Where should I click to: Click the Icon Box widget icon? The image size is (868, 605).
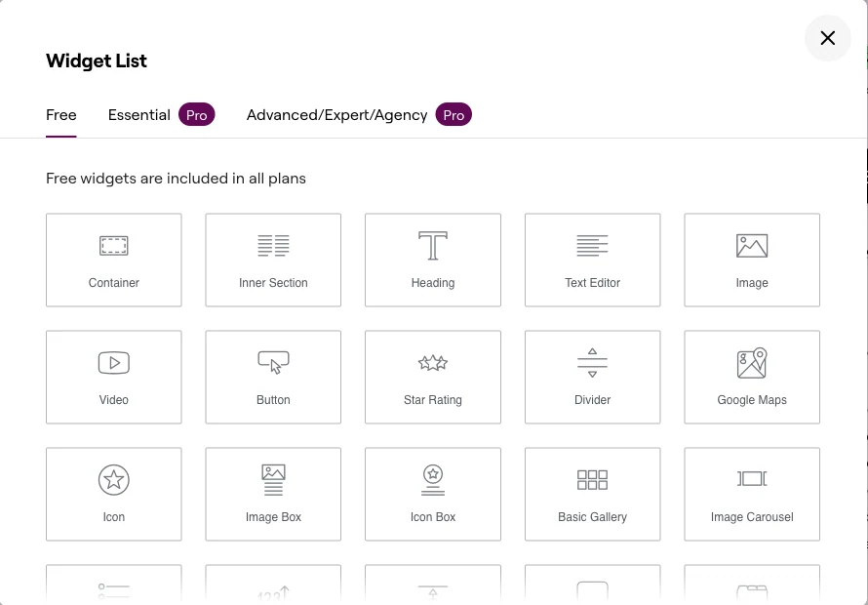(433, 480)
